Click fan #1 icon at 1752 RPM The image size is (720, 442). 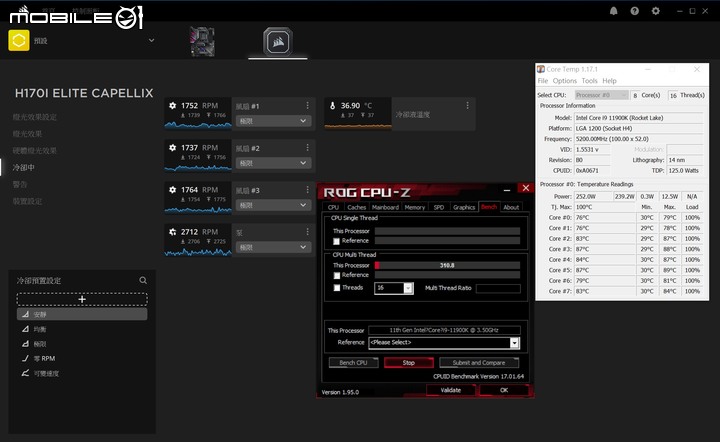click(173, 106)
